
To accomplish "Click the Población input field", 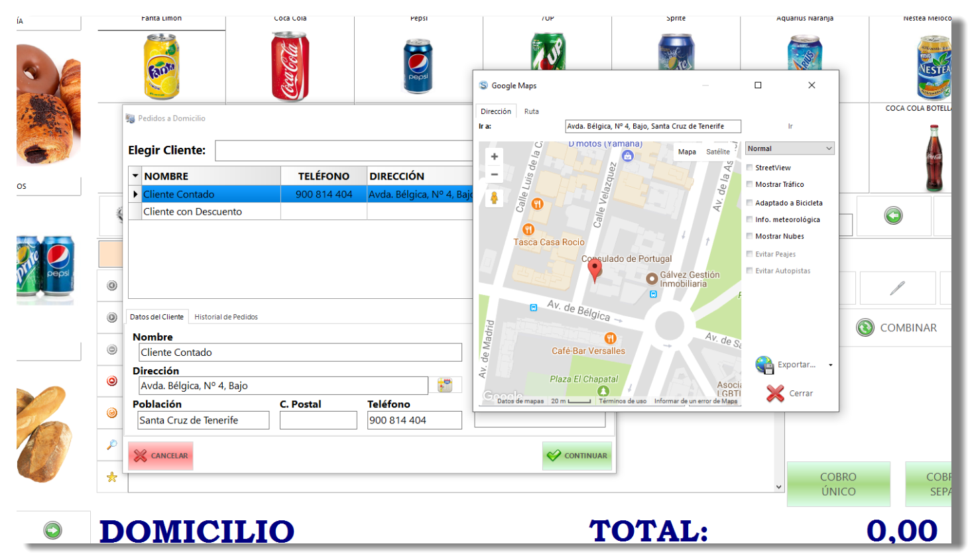I will (x=204, y=420).
